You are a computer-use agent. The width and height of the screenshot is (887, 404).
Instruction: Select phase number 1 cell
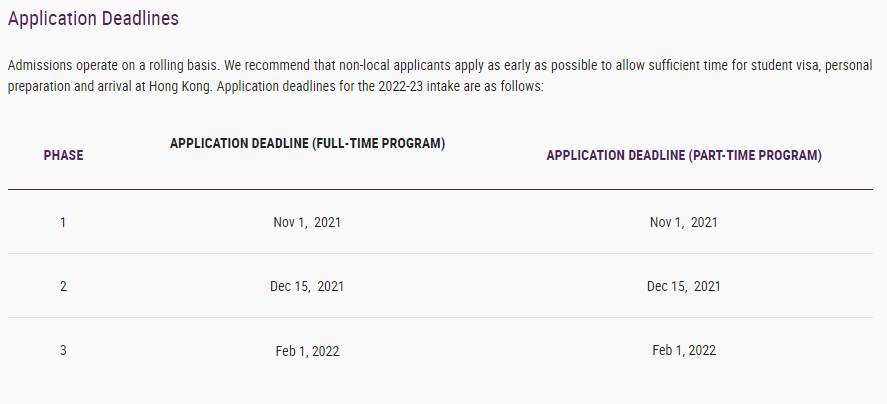coord(63,222)
